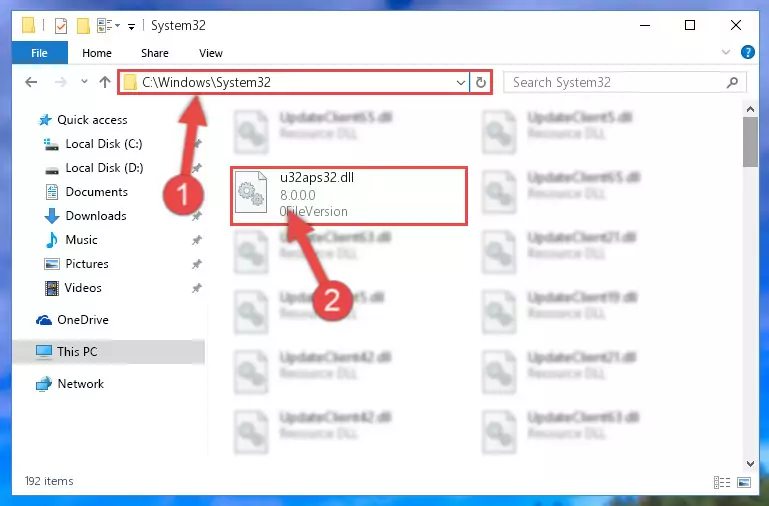Open Documents in the sidebar
Image resolution: width=769 pixels, height=506 pixels.
97,192
